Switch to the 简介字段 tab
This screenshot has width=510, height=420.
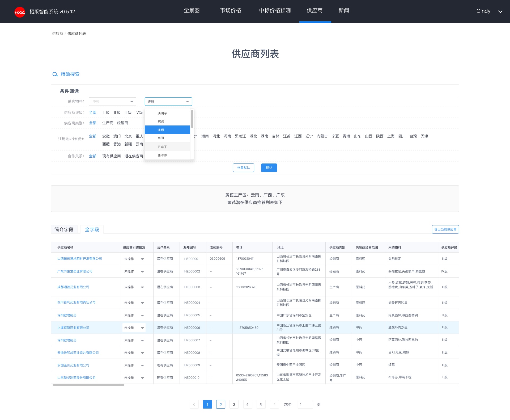pos(64,230)
